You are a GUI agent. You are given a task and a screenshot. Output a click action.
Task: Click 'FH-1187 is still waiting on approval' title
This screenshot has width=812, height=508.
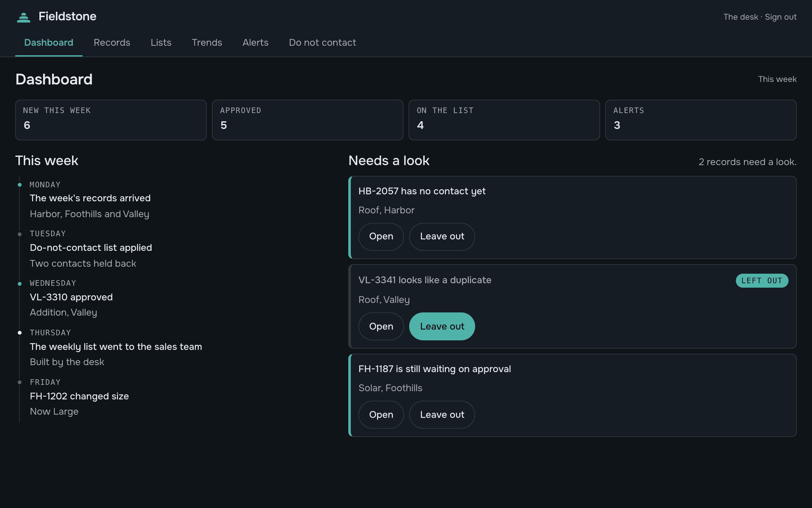click(435, 369)
